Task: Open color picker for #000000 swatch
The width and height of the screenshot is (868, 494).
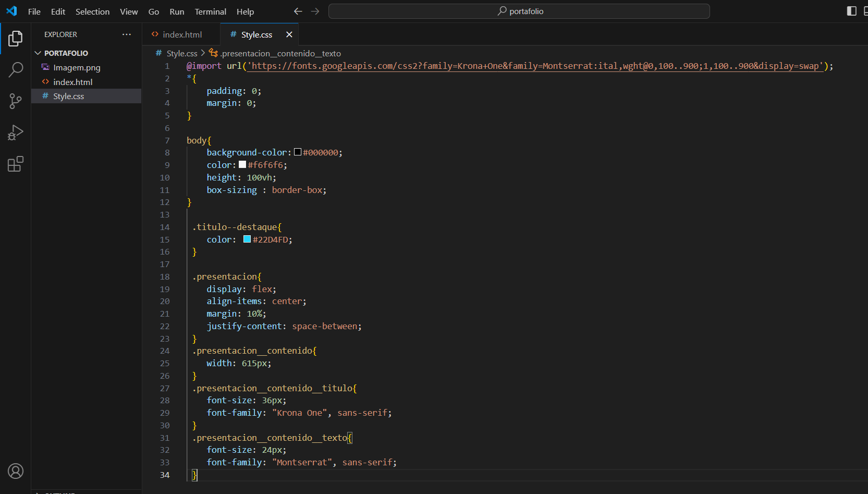Action: pos(298,152)
